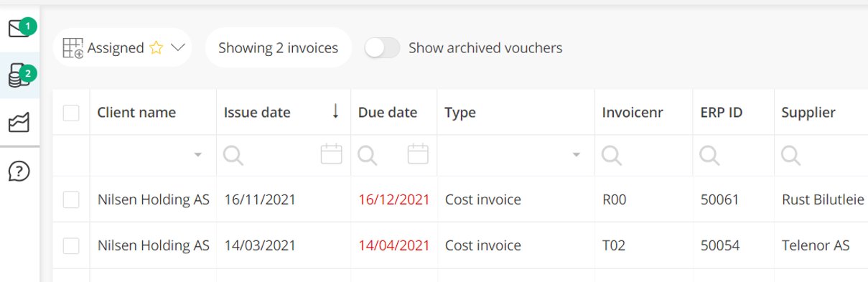
Task: Click the Invoicenr search filter field
Action: [643, 155]
